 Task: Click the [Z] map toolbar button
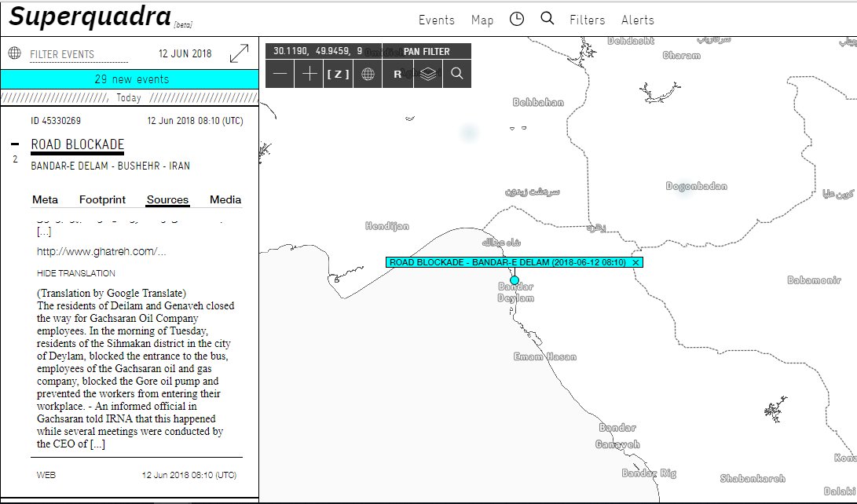(339, 74)
